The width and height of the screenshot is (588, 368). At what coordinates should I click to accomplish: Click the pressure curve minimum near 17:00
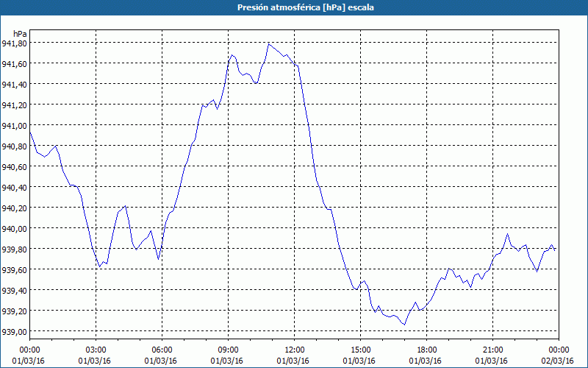[x=405, y=325]
